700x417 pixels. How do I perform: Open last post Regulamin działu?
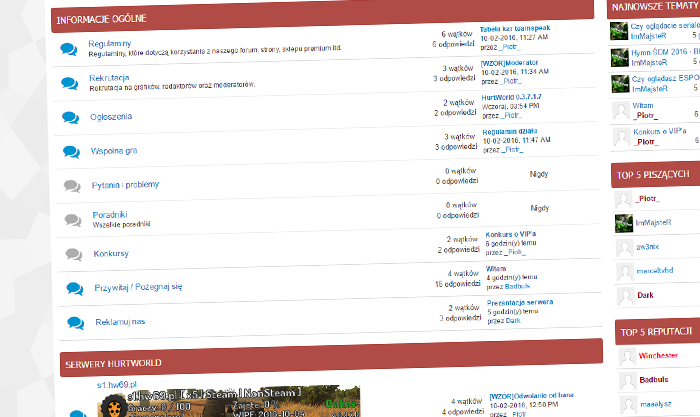(x=510, y=132)
